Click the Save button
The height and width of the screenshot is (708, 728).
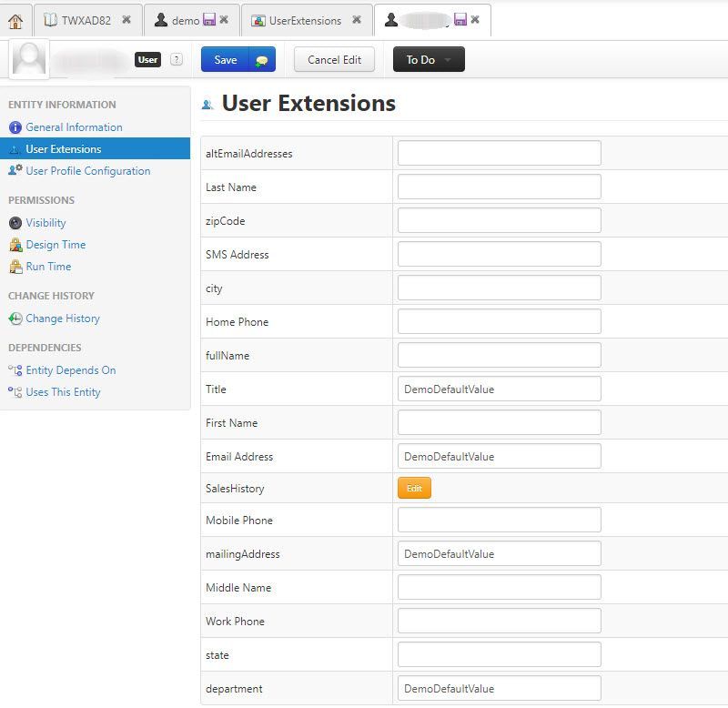point(226,59)
